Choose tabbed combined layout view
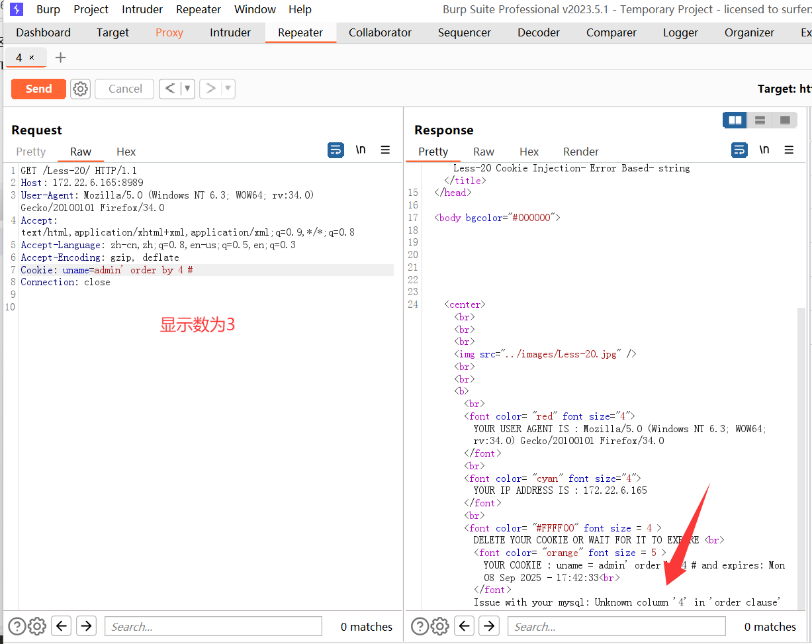 pos(785,120)
